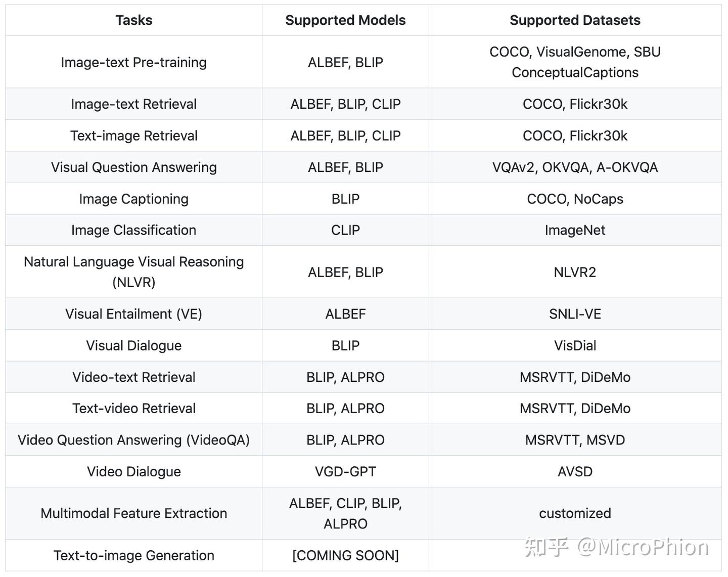Select the Multimodal Feature Extraction task cell
Viewport: 728px width, 577px height.
point(133,513)
